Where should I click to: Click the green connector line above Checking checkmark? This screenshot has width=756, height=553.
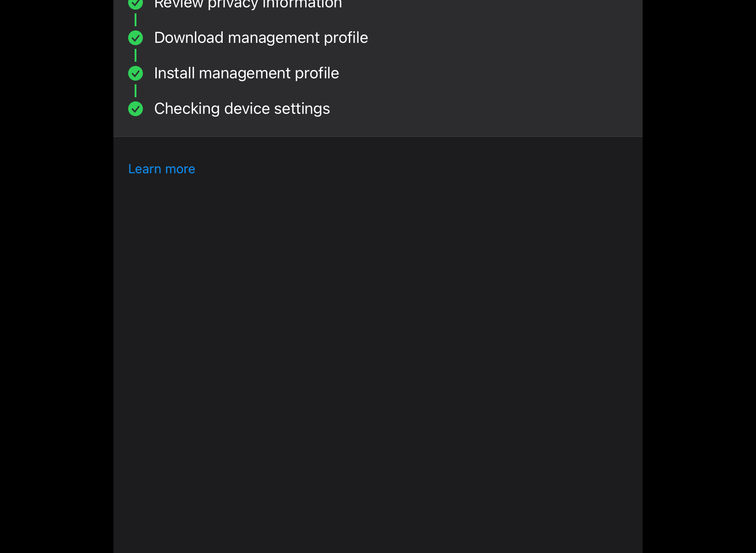(136, 91)
